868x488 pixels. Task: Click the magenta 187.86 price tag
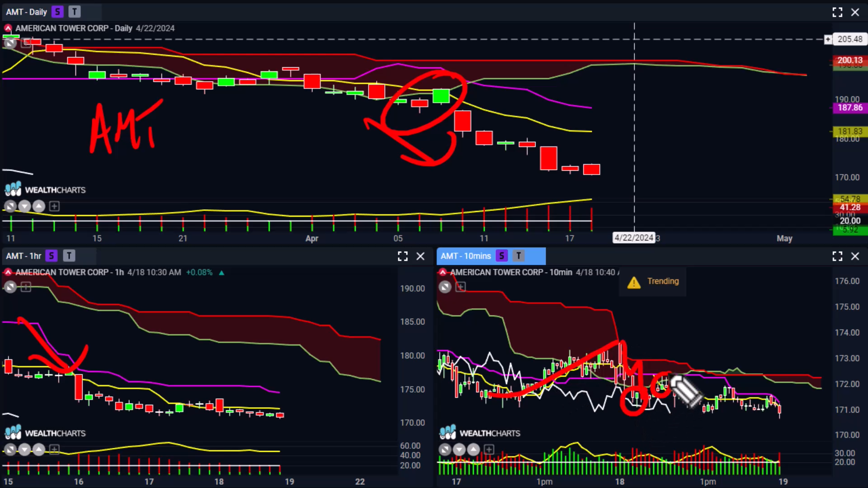click(850, 108)
